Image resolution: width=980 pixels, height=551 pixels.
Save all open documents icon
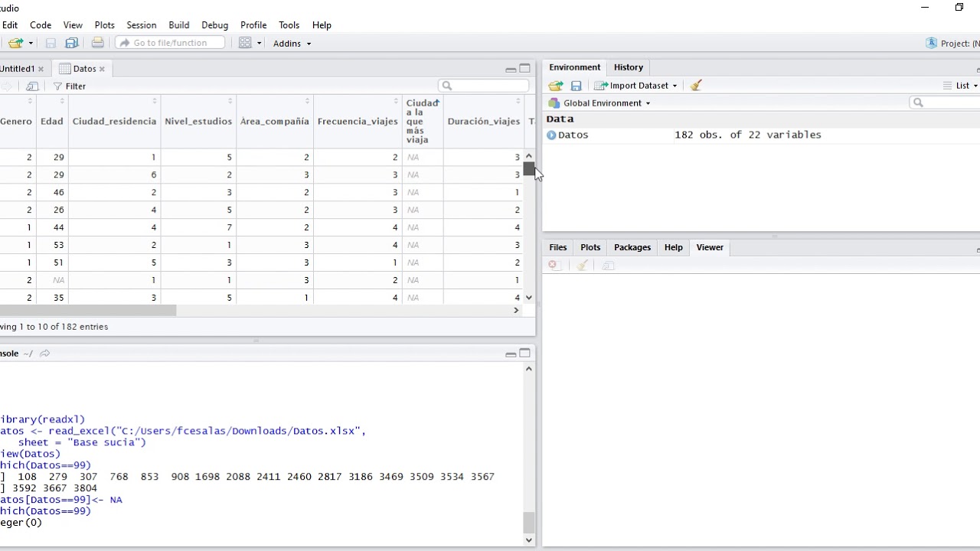pos(72,44)
